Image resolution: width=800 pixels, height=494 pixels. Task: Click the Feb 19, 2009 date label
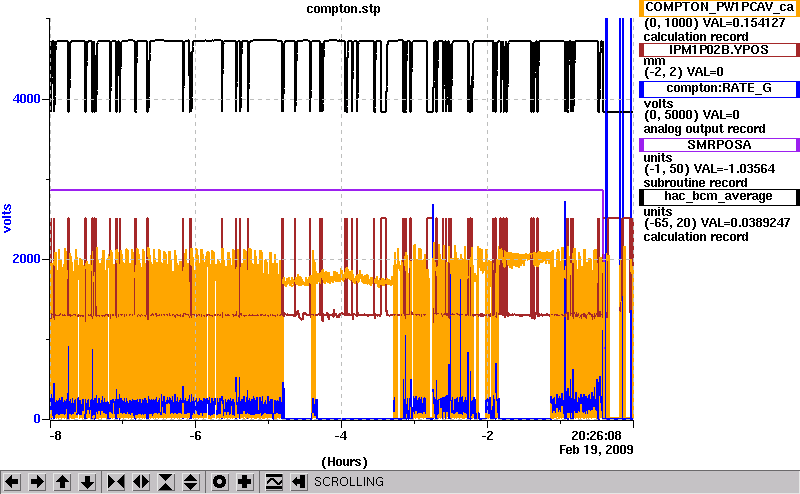596,450
